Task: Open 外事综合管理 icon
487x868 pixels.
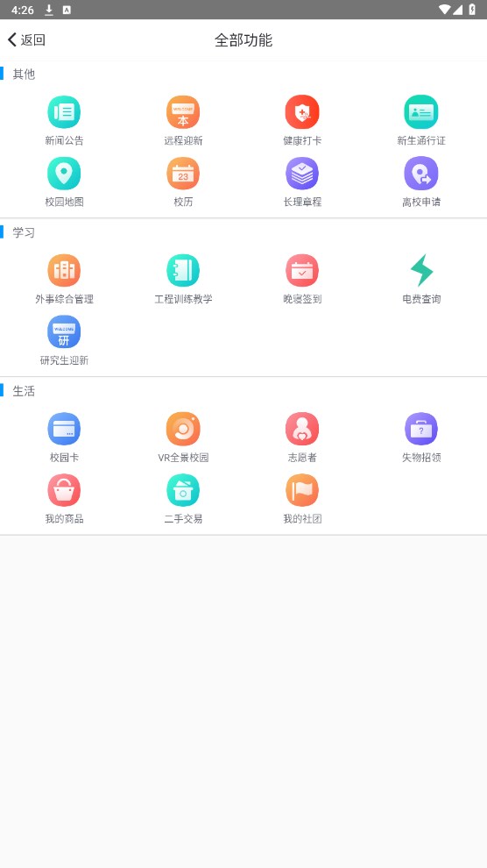Action: (x=64, y=271)
